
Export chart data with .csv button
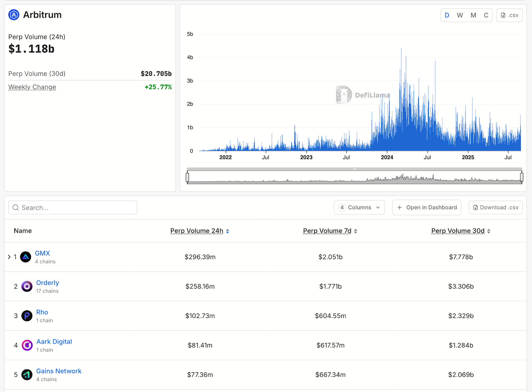[509, 15]
